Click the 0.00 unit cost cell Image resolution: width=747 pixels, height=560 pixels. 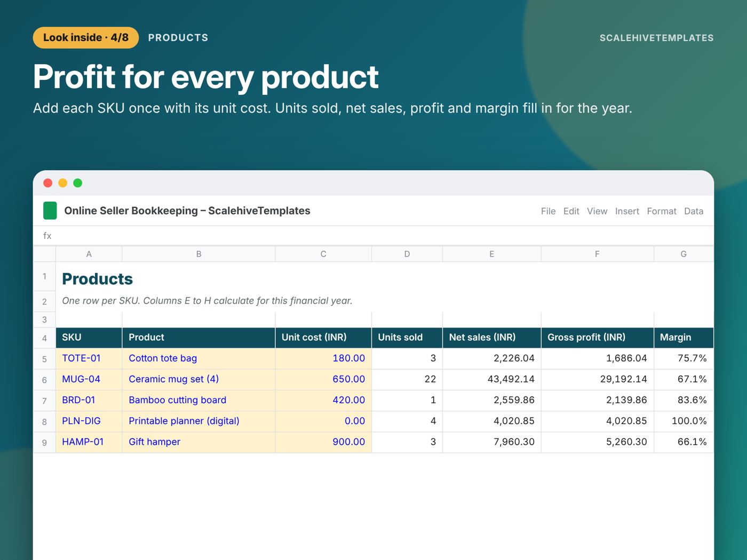[x=323, y=421]
